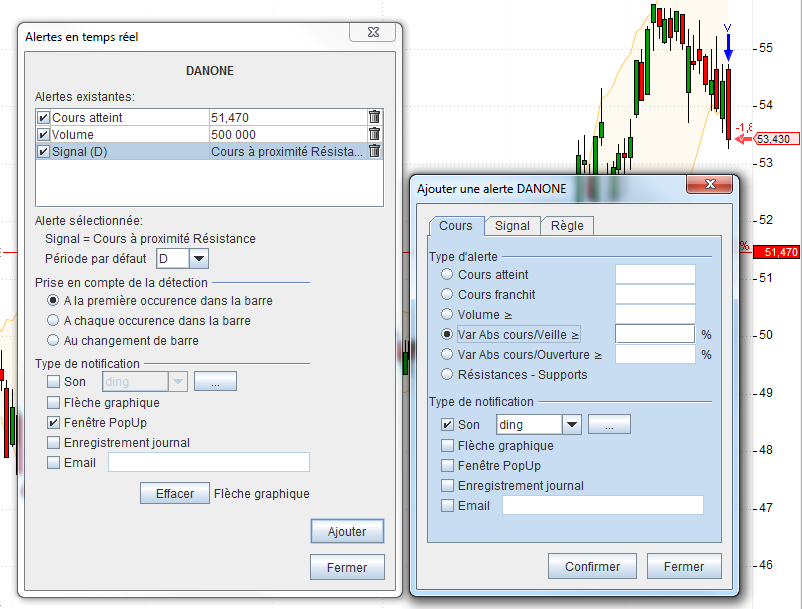
Task: Select Volume ≥ alert type radio
Action: click(447, 314)
